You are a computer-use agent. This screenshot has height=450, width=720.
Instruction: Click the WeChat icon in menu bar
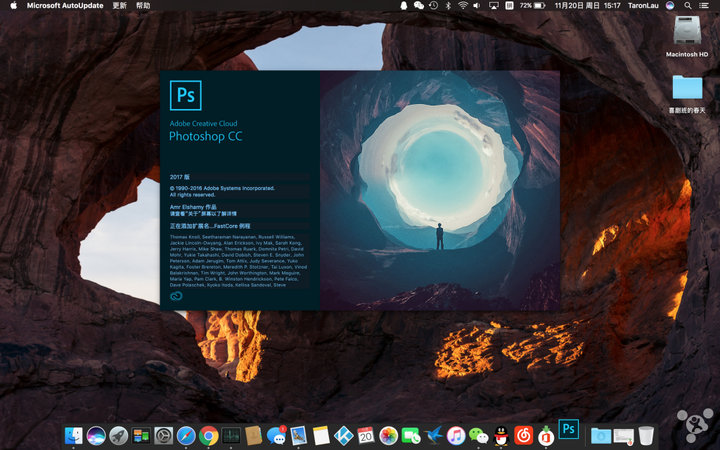click(x=418, y=6)
